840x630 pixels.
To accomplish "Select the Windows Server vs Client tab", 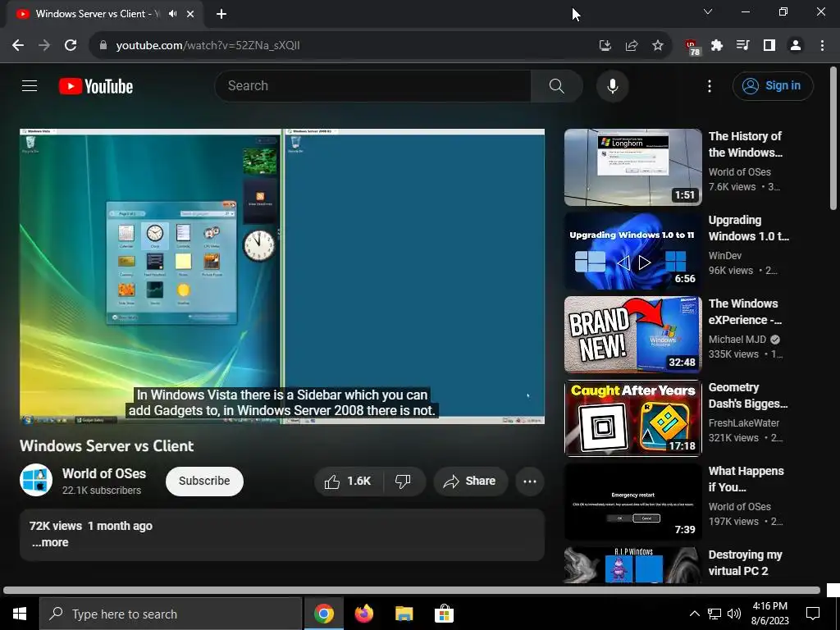I will (x=105, y=14).
